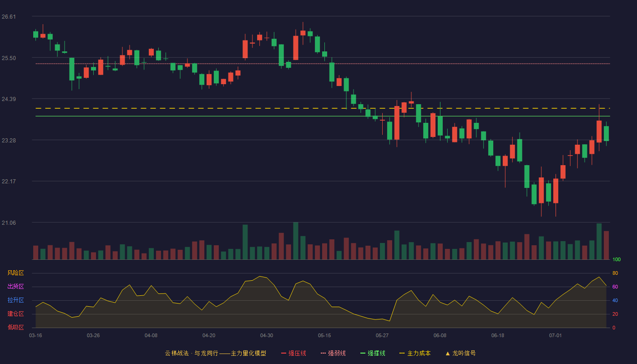Viewport: 637px width, 364px height.
Task: Click the 风险区 zone label
Action: pos(15,273)
